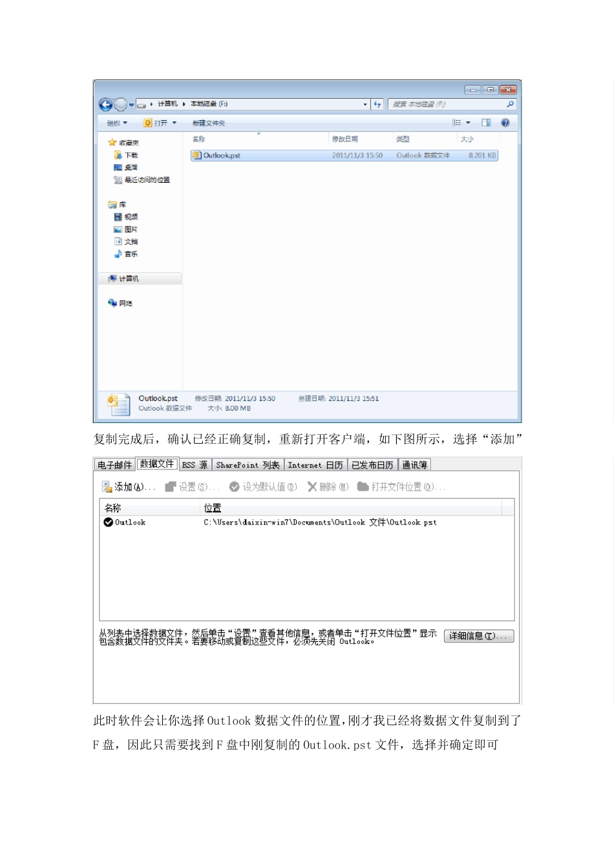Click the blue help question icon
The height and width of the screenshot is (868, 614).
[505, 123]
